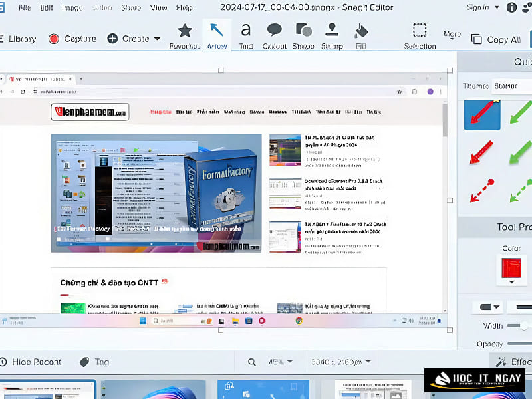This screenshot has width=532, height=399.
Task: Select the Shape tool
Action: click(x=303, y=36)
